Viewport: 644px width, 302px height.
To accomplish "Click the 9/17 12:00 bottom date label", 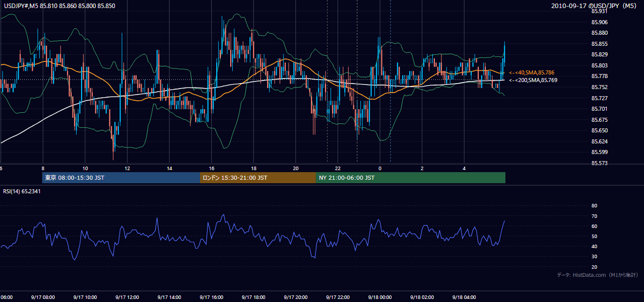I will (127, 297).
